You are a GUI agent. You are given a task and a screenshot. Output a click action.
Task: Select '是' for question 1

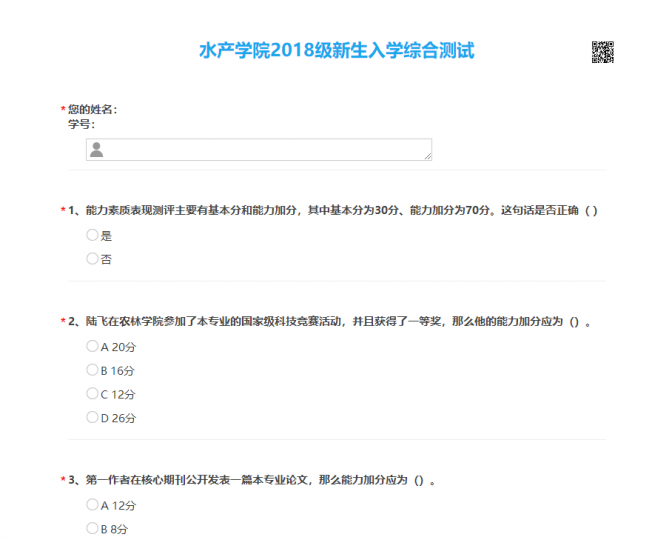click(93, 235)
